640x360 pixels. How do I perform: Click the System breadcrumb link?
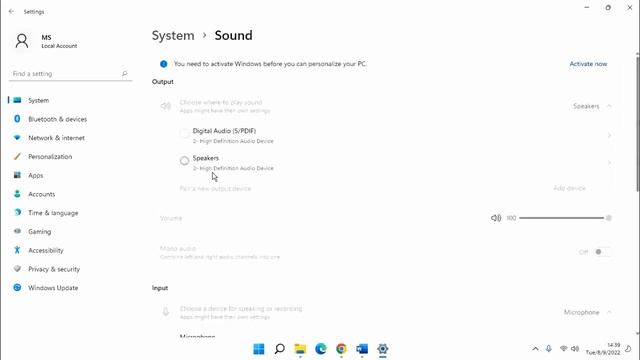point(173,36)
